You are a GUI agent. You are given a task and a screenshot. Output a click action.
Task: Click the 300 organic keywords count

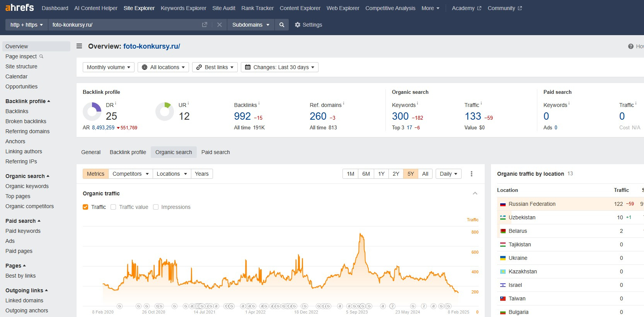point(400,116)
